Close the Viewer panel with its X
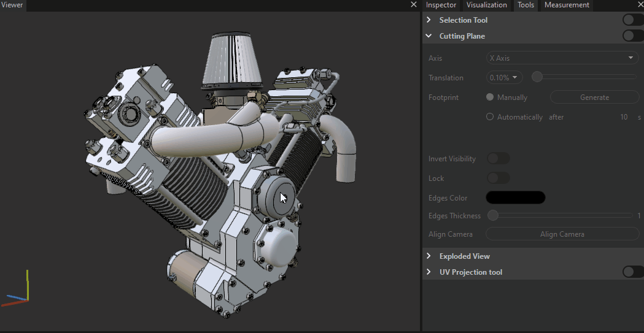This screenshot has height=333, width=644. (414, 5)
